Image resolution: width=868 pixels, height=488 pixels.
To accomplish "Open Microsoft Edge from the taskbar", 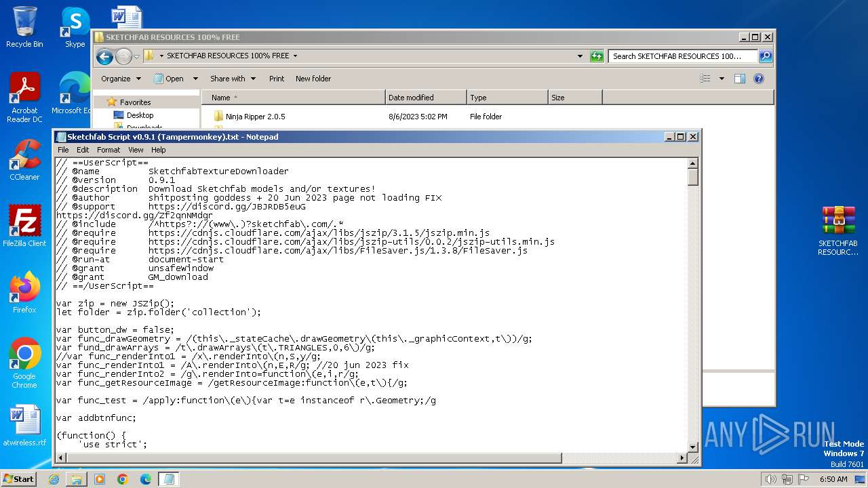I will click(x=146, y=479).
